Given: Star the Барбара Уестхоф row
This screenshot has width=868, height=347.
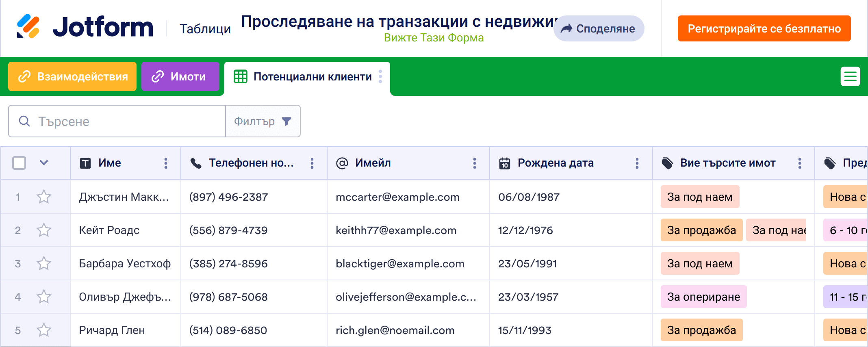Looking at the screenshot, I should tap(44, 264).
